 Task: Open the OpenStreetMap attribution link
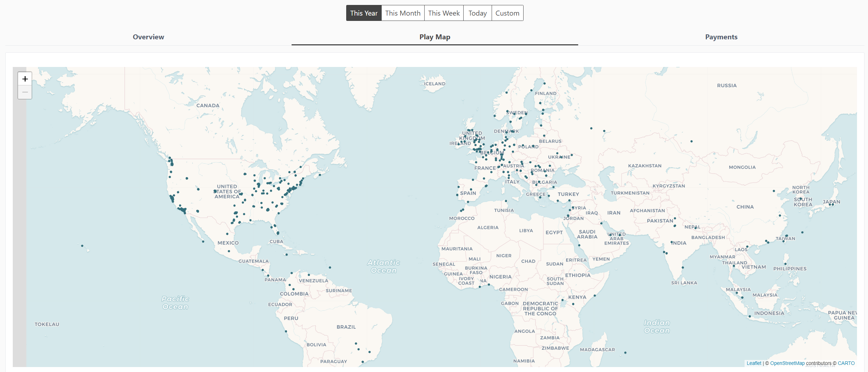click(x=787, y=363)
